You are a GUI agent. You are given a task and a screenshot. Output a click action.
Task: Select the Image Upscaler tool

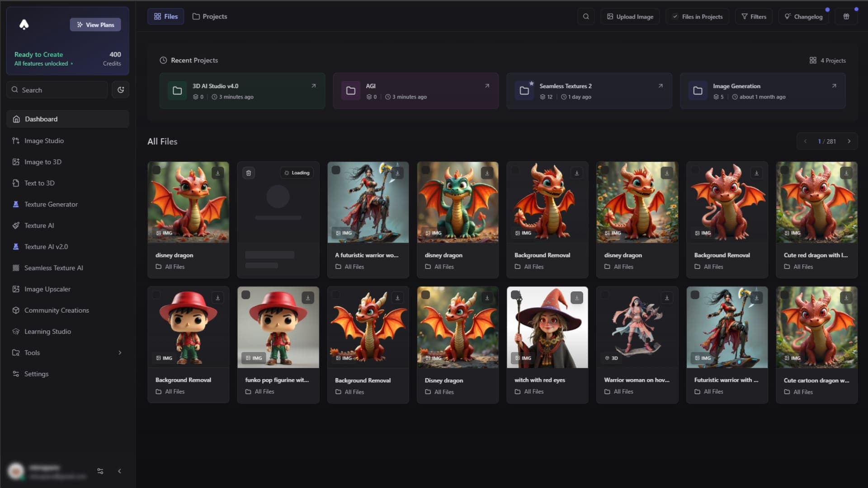pos(47,289)
